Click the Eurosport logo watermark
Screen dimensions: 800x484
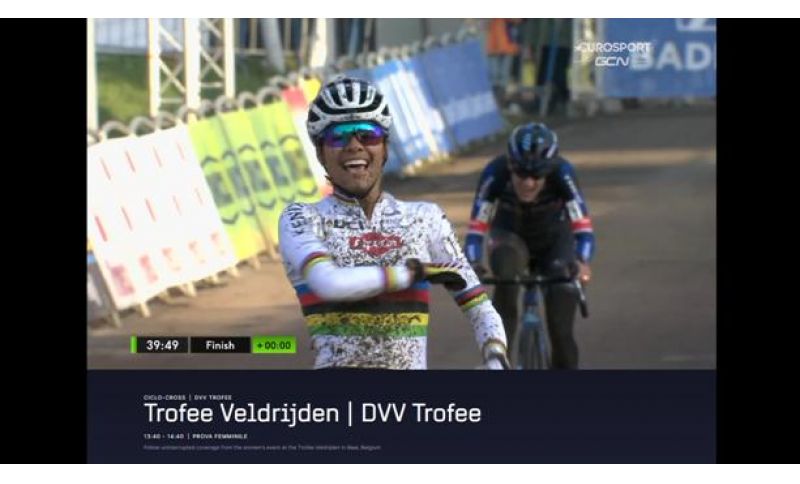click(612, 47)
